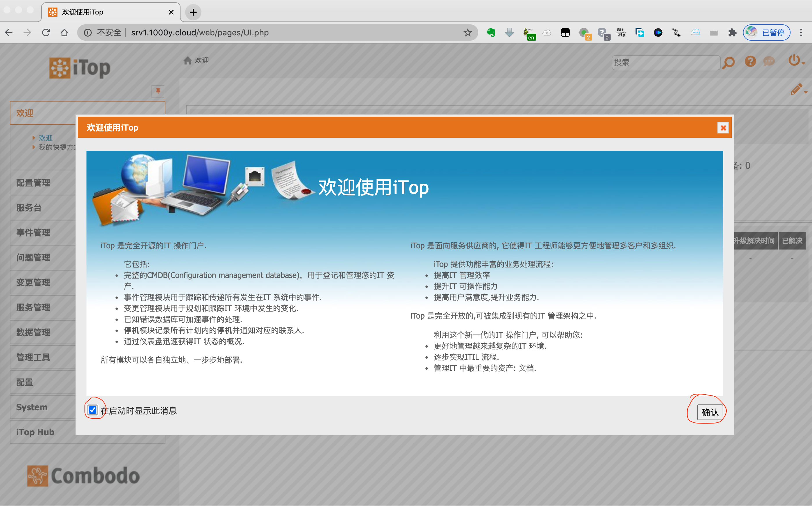Click the black mask extension icon
The image size is (812, 506).
(565, 32)
